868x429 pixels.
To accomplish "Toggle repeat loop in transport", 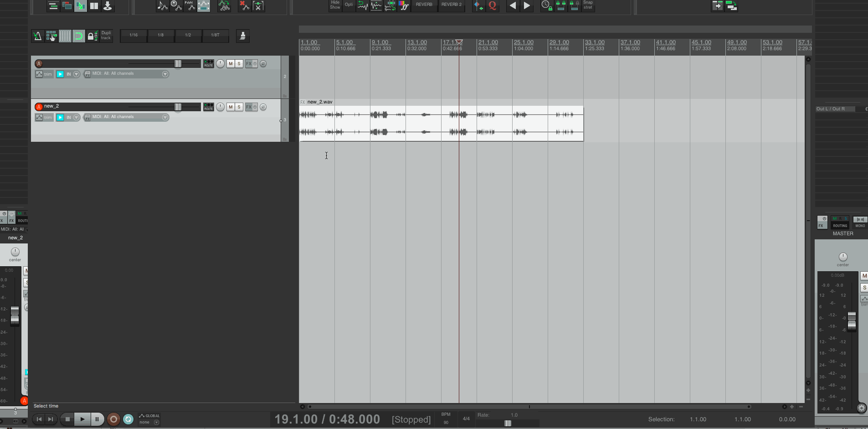I will (128, 419).
